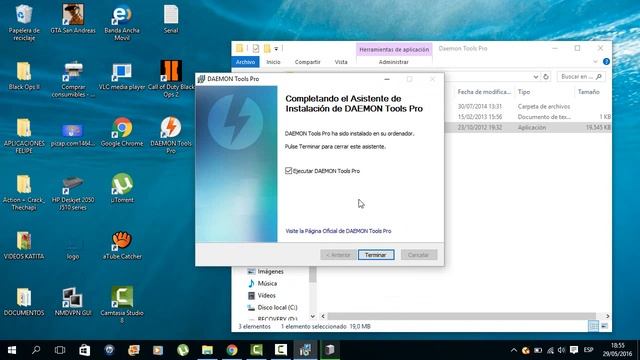Screen dimensions: 640x360
Task: Open Google Chrome from the taskbar
Action: 232,350
